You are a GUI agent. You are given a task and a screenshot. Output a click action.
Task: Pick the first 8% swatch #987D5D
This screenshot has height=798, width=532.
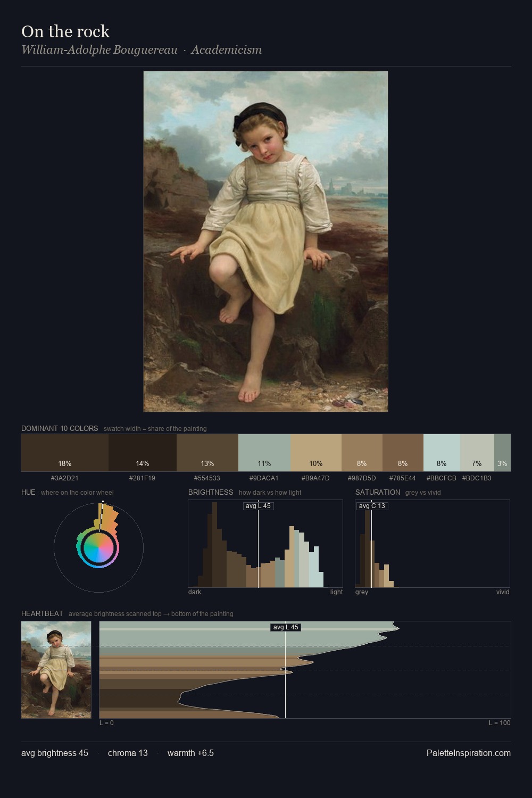362,453
